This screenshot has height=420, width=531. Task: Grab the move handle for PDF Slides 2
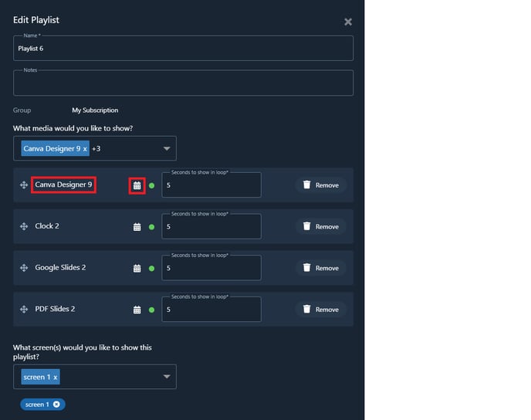[24, 310]
